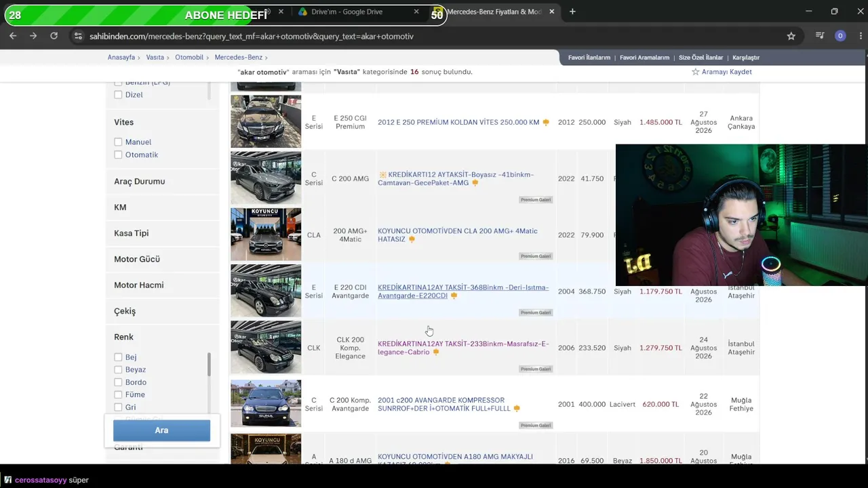
Task: Enable the Manuel transmission checkbox
Action: [x=118, y=142]
